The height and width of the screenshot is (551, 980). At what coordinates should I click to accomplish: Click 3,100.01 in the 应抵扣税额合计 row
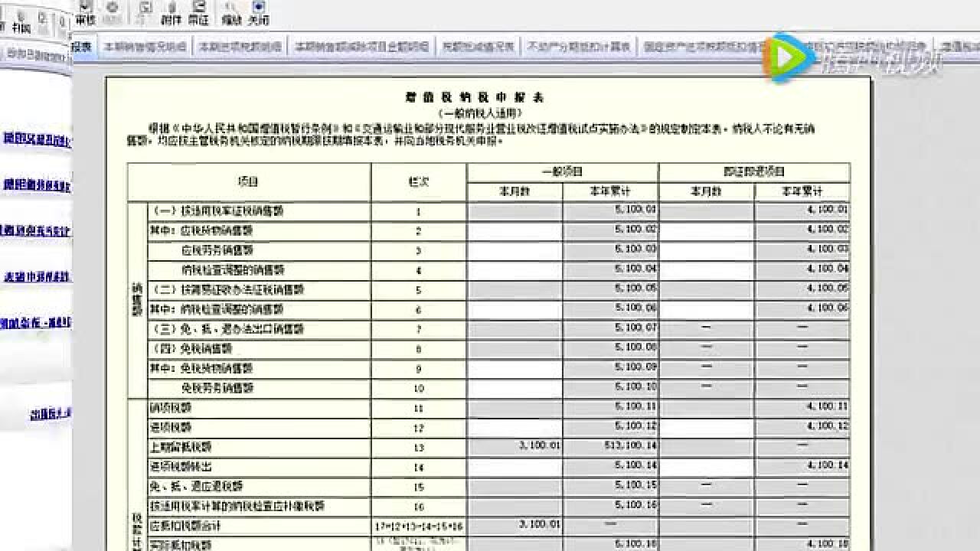pos(539,524)
